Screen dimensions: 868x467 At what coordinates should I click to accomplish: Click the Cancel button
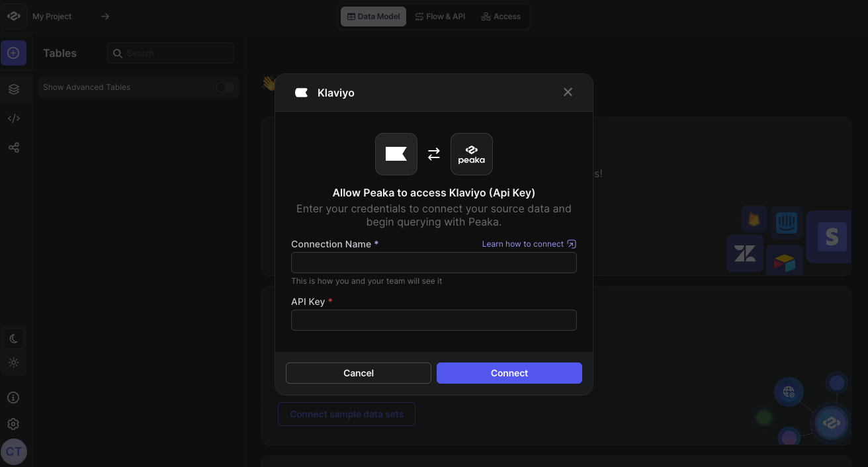coord(359,373)
